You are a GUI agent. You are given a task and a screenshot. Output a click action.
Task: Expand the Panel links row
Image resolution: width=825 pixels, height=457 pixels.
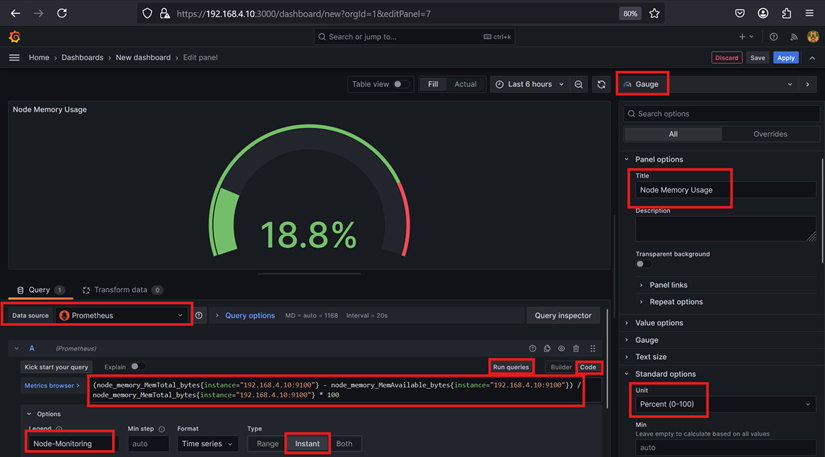pos(668,285)
